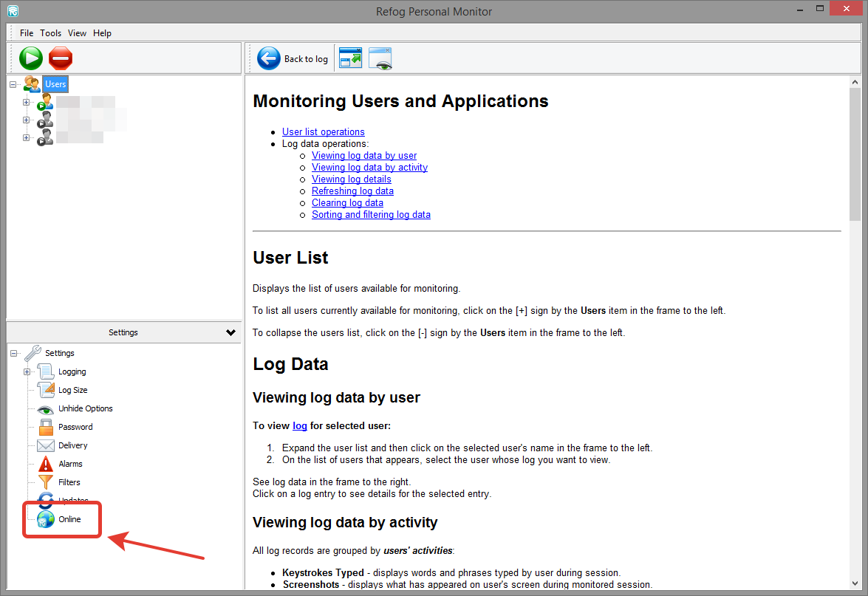Select the Alarms label
Screen dimensions: 868x596
pyautogui.click(x=70, y=464)
